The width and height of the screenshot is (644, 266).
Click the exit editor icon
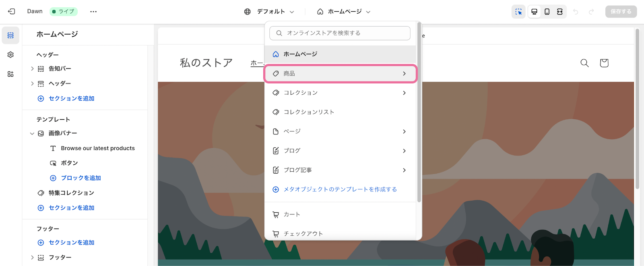point(11,11)
